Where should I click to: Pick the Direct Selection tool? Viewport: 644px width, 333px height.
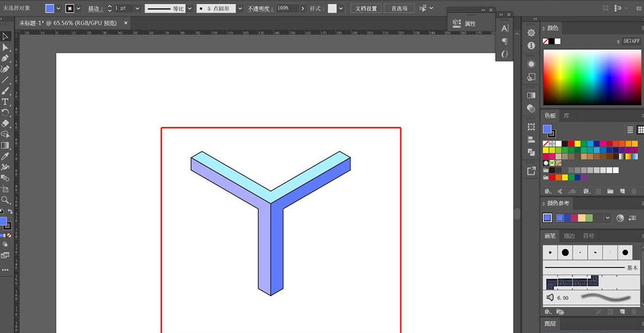coord(5,47)
